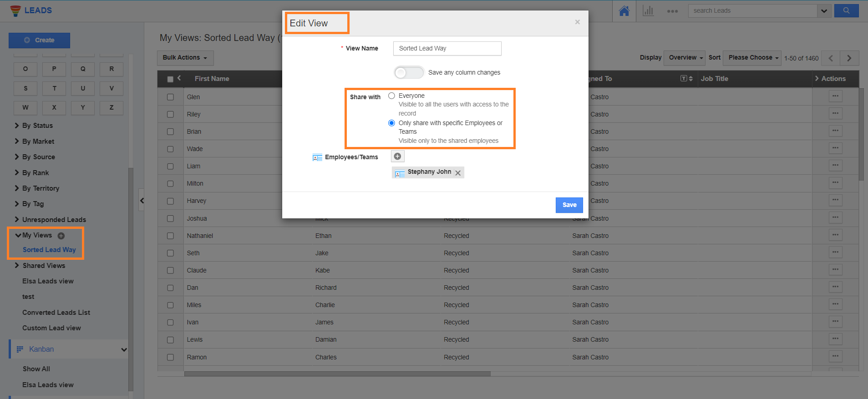Click the blue search magnifier button
Image resolution: width=868 pixels, height=399 pixels.
846,11
